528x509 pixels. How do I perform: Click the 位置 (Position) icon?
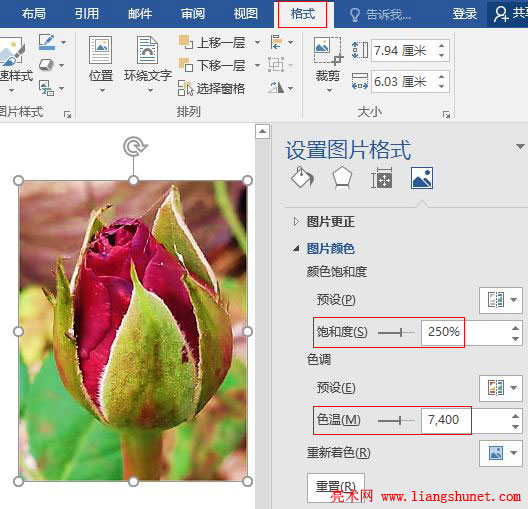coord(100,50)
